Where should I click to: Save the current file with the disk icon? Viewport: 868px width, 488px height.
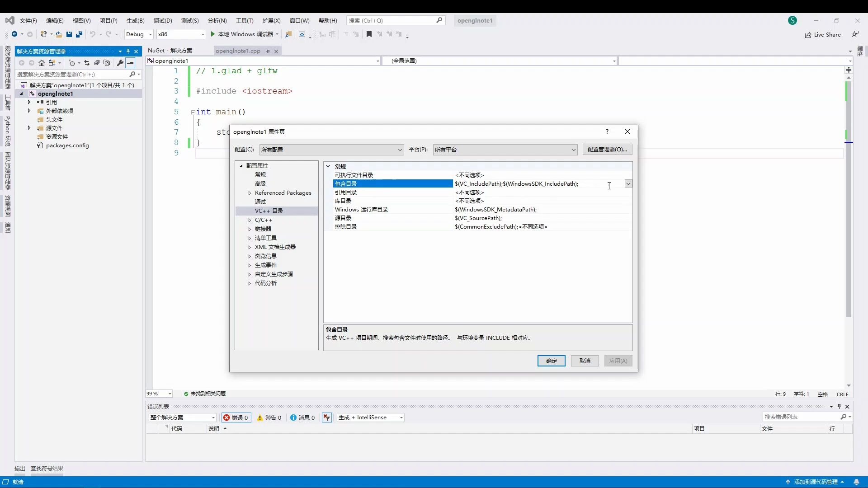click(69, 34)
